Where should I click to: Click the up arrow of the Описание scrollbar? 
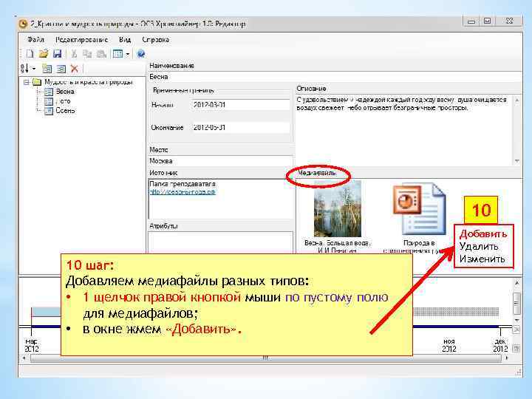517,100
